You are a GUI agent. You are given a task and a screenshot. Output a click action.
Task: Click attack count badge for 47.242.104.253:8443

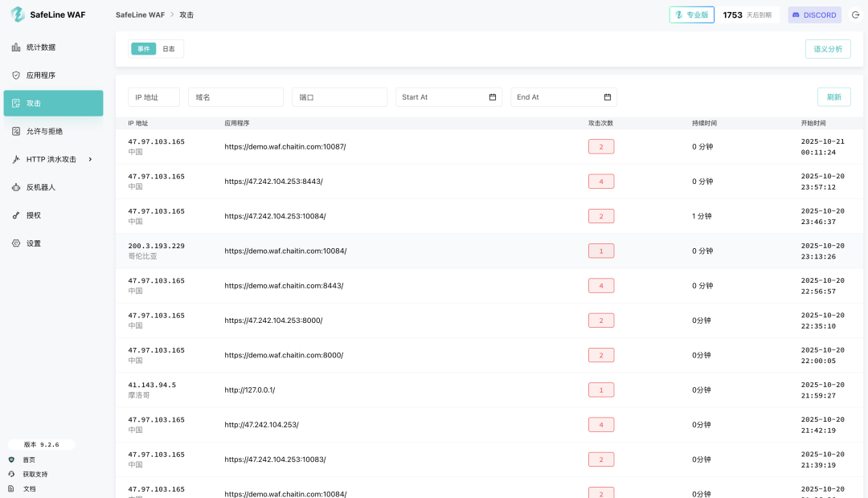pyautogui.click(x=601, y=182)
